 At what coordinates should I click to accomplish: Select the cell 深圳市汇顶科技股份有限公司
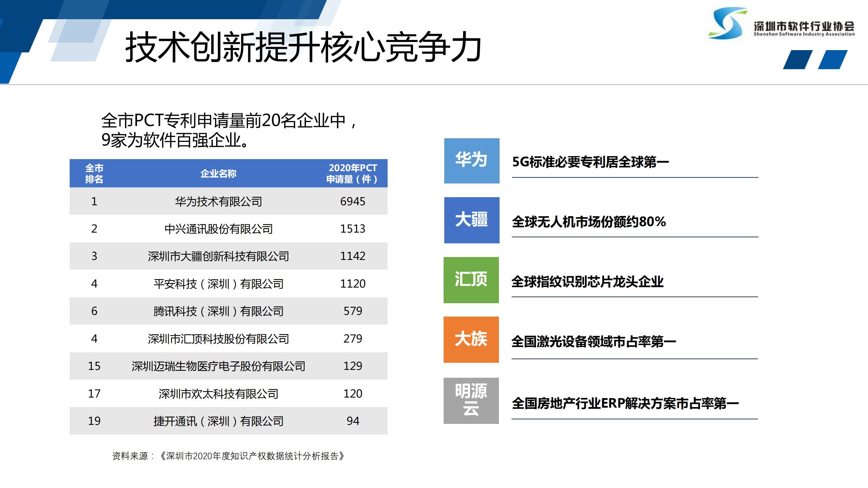click(x=218, y=339)
